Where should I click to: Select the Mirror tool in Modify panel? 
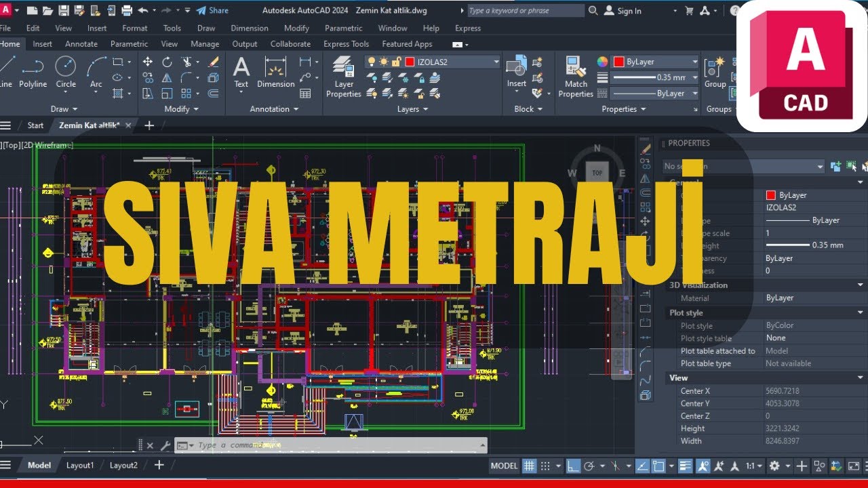[167, 78]
